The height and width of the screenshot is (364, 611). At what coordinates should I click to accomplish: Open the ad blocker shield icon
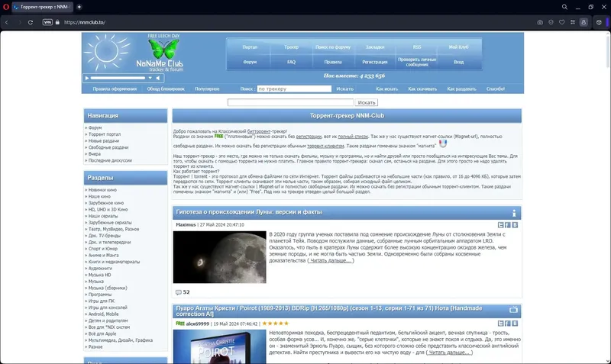click(551, 22)
